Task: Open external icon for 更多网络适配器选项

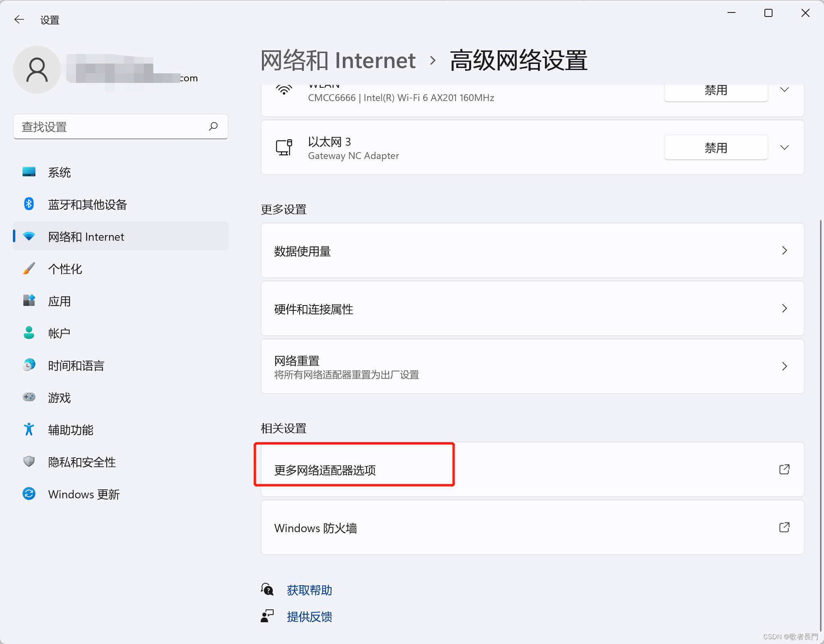Action: click(x=784, y=469)
